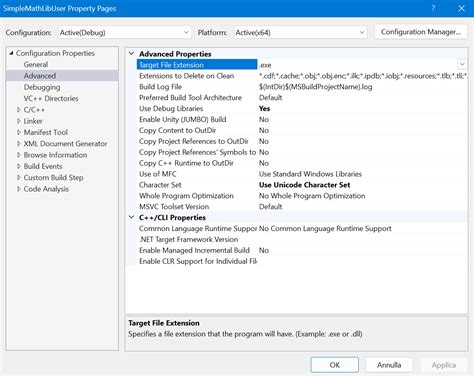The image size is (474, 376).
Task: Select Enable CLR Support for Individual Files property
Action: pyautogui.click(x=198, y=261)
